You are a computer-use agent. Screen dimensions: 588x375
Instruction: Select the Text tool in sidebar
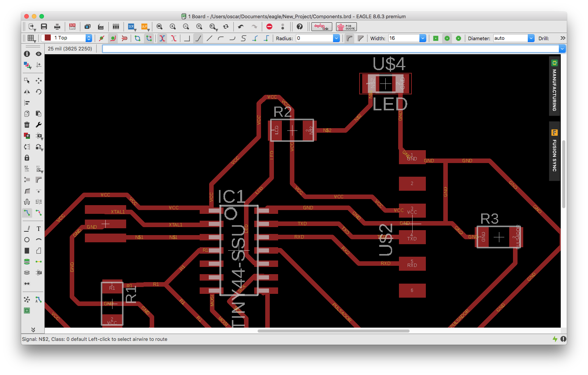pyautogui.click(x=38, y=229)
